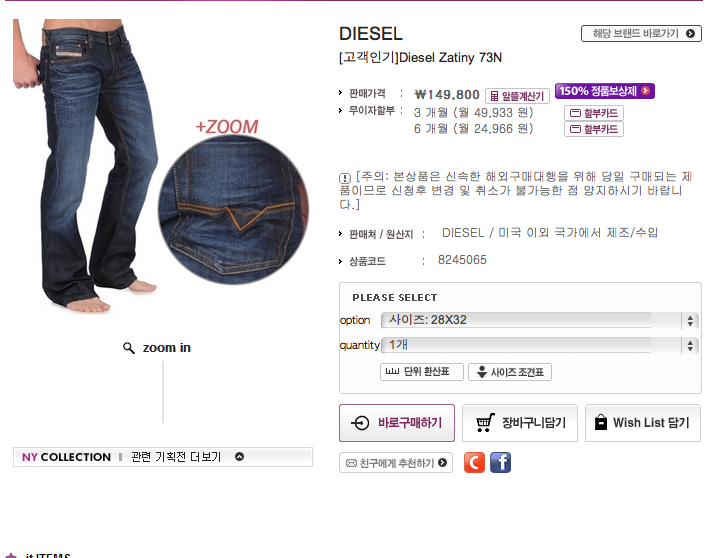Click the 할부카드 button for 6 개월
The image size is (706, 558).
click(x=593, y=129)
